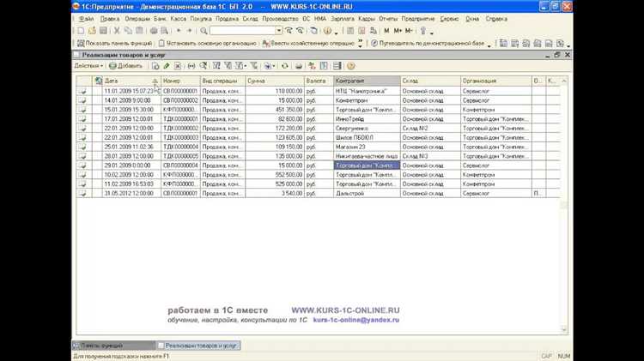Click in the main toolbar search text field
Image resolution: width=644 pixels, height=361 pixels.
tap(243, 31)
